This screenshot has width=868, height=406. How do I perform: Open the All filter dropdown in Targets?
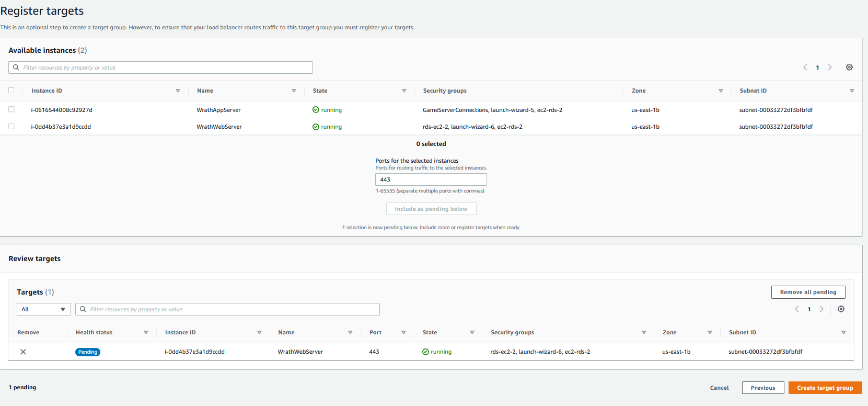(x=44, y=309)
